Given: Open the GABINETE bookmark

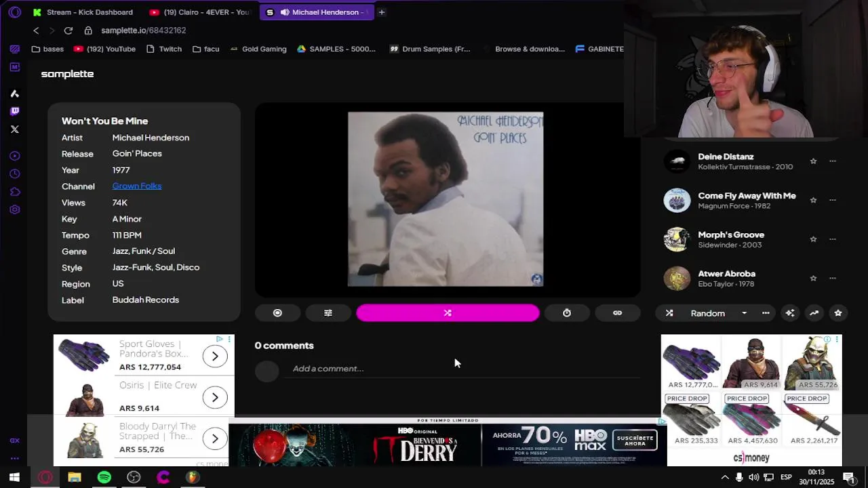Looking at the screenshot, I should point(599,49).
